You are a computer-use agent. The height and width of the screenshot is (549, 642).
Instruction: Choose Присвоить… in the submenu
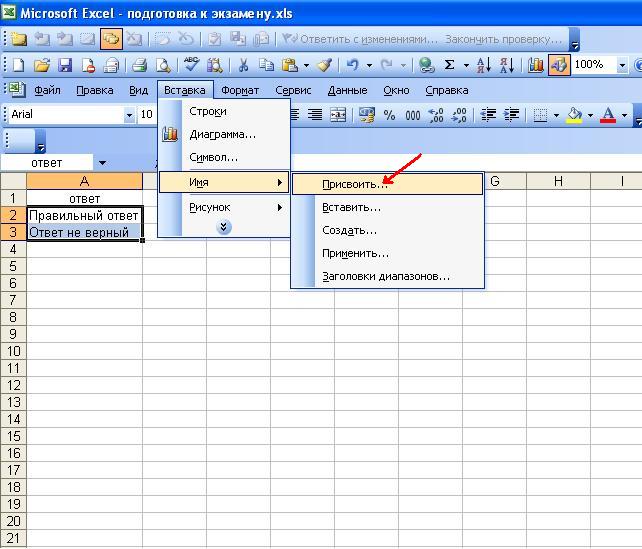coord(355,185)
